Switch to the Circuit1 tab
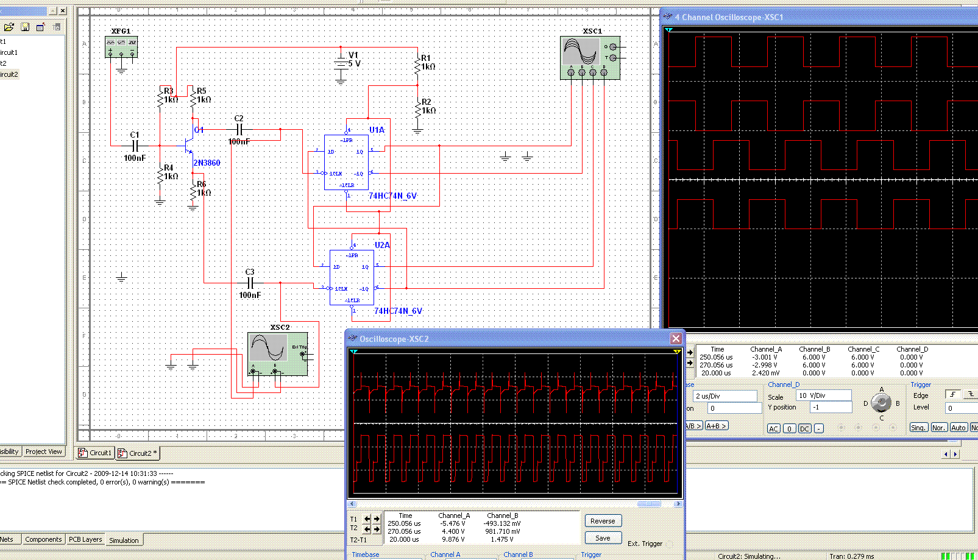Image resolution: width=978 pixels, height=560 pixels. [96, 453]
